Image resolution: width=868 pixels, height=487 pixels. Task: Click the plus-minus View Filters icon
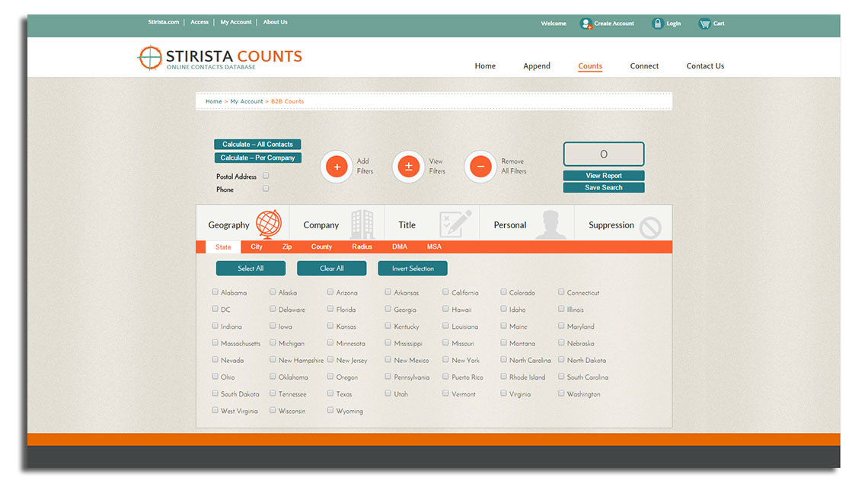tap(409, 167)
